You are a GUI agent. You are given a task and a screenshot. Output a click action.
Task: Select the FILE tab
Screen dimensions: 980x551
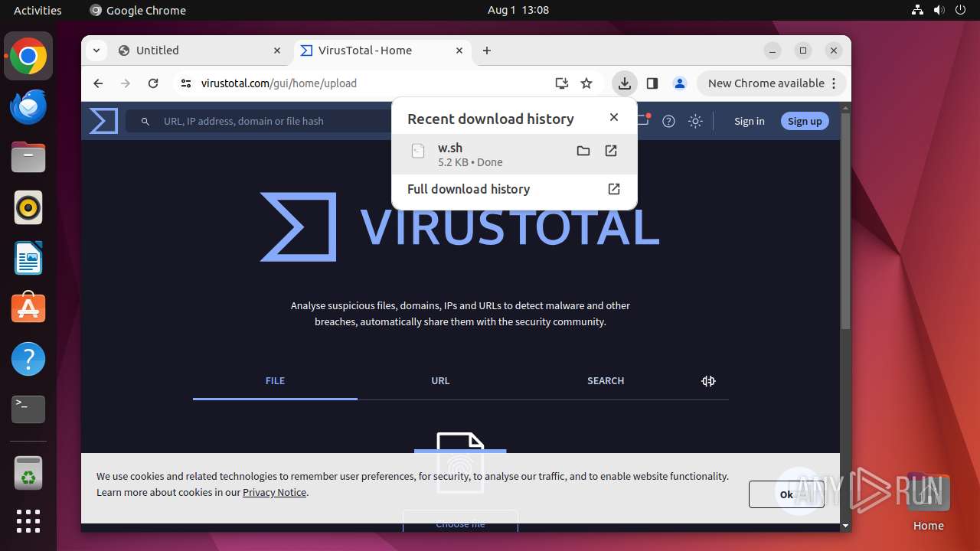275,381
